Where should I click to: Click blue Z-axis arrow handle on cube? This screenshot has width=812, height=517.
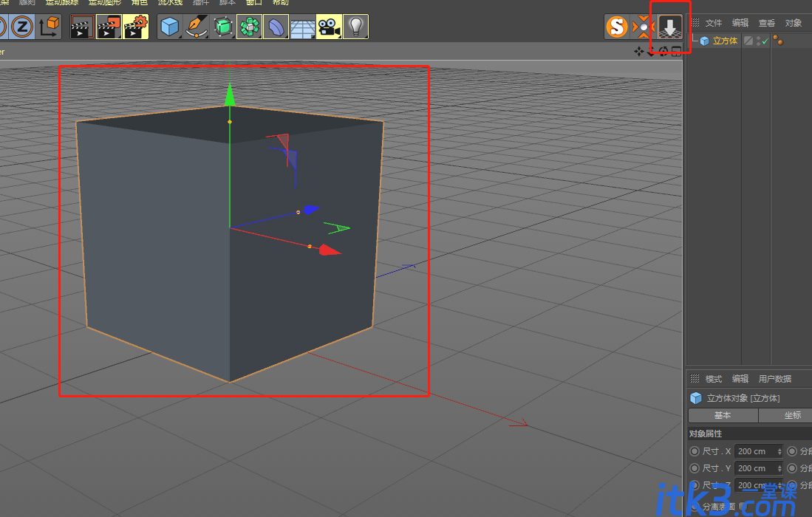[x=311, y=210]
